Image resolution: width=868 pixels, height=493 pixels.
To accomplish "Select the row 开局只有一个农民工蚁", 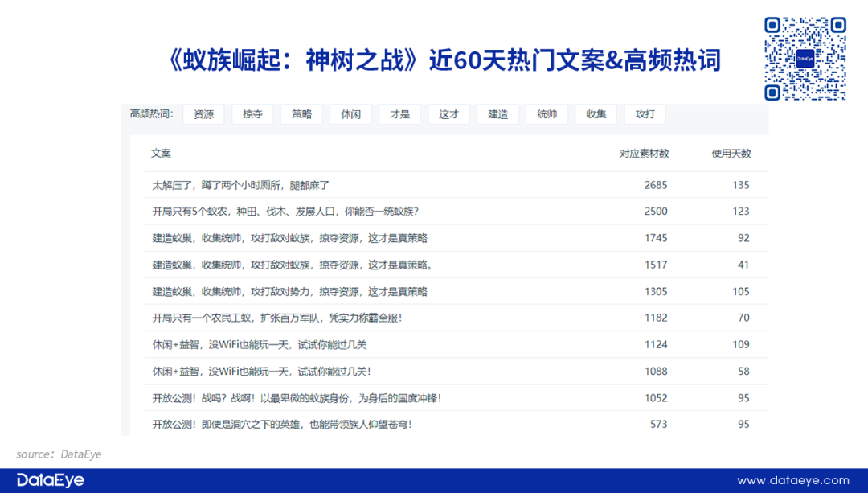I will (457, 318).
